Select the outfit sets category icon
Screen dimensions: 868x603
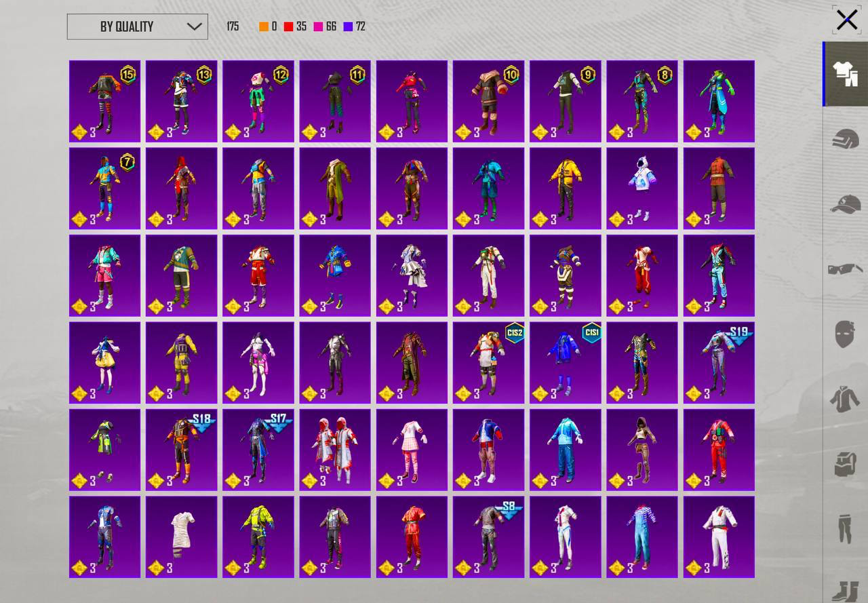846,74
